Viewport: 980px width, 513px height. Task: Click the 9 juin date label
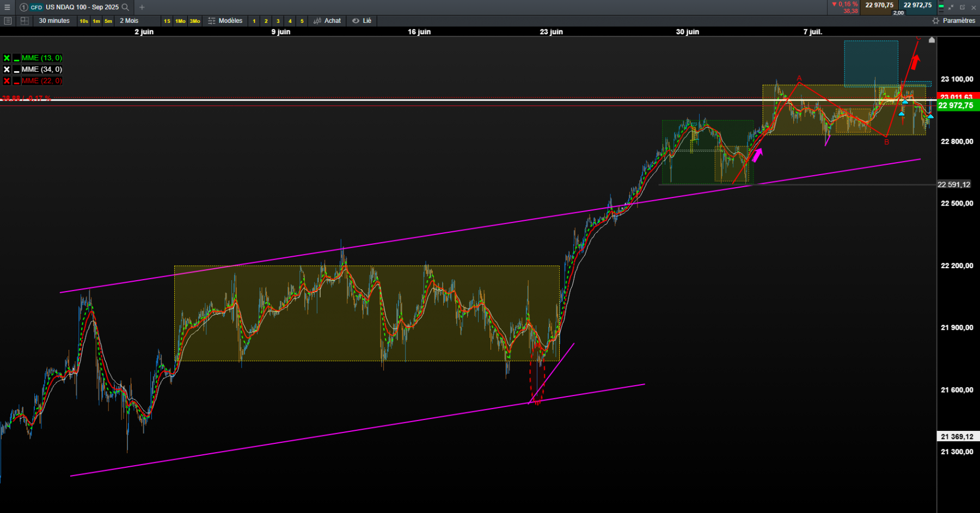click(281, 32)
